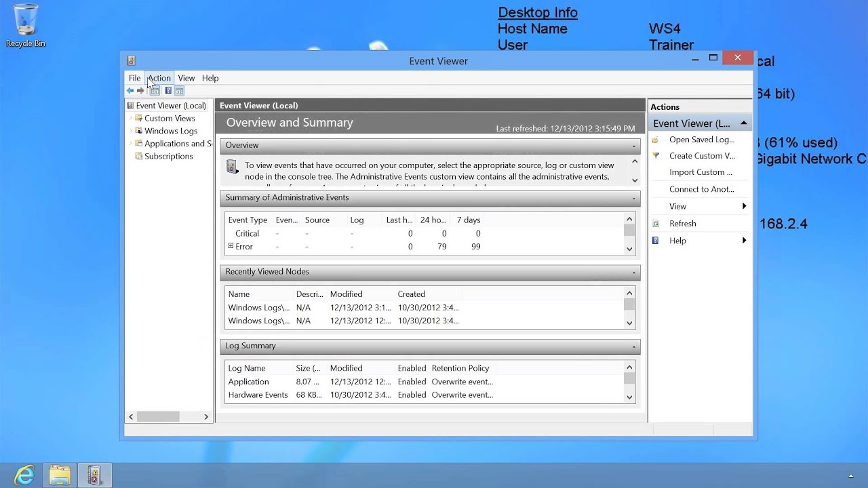Open the Recycle Bin on desktop
This screenshot has width=868, height=488.
[x=26, y=26]
